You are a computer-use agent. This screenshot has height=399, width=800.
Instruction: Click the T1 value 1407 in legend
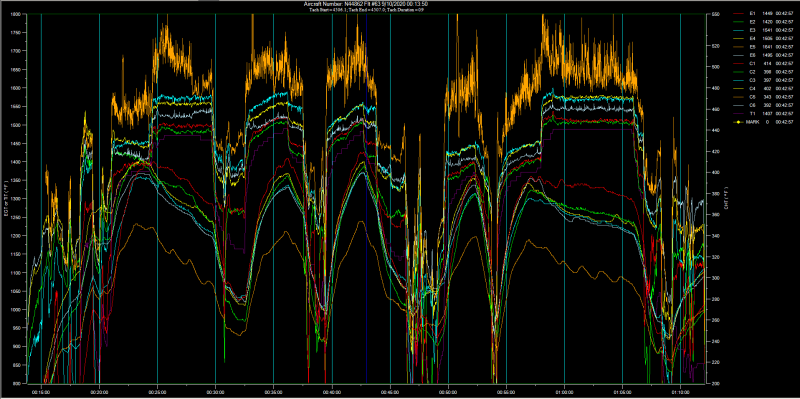(768, 113)
